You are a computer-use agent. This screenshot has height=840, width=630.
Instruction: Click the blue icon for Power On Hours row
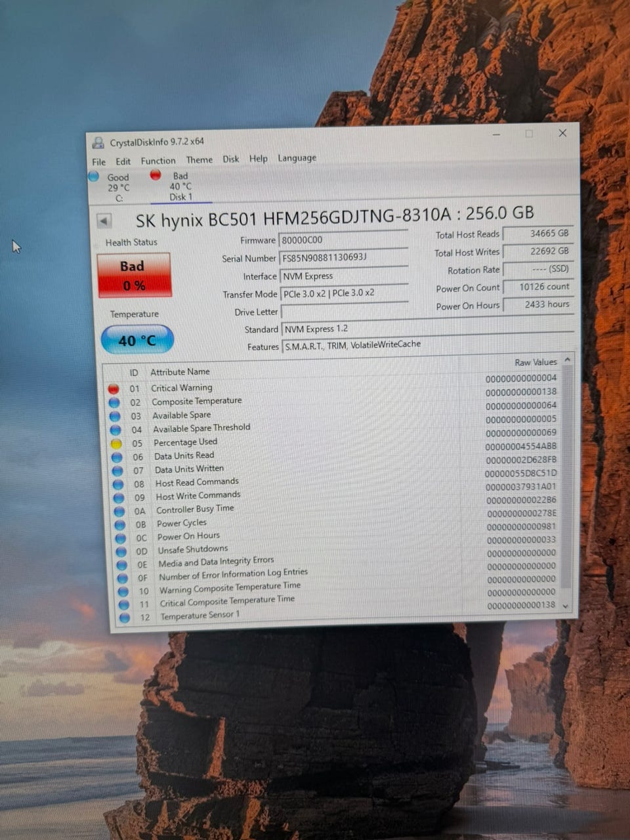tap(121, 538)
